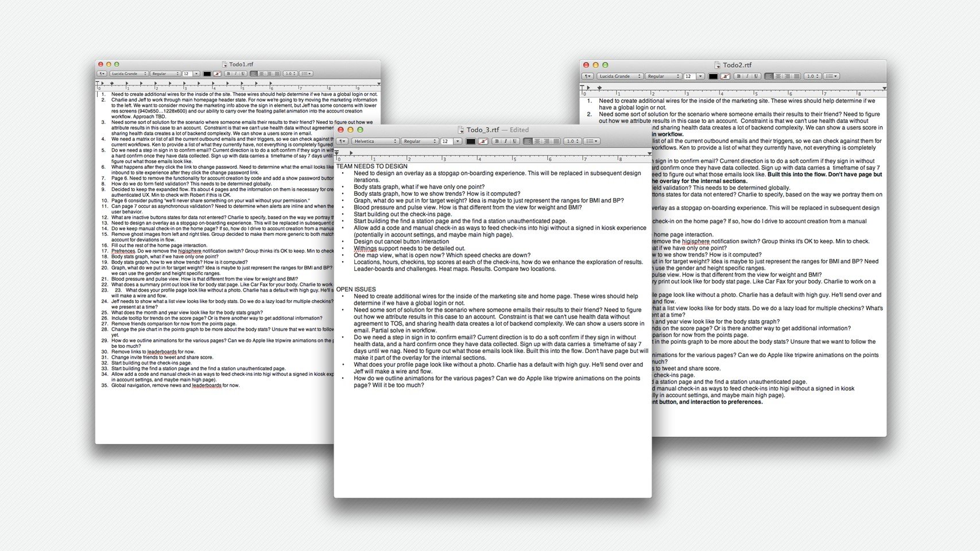The image size is (980, 551).
Task: Click font size field in Todo1.rtf
Action: coord(188,73)
